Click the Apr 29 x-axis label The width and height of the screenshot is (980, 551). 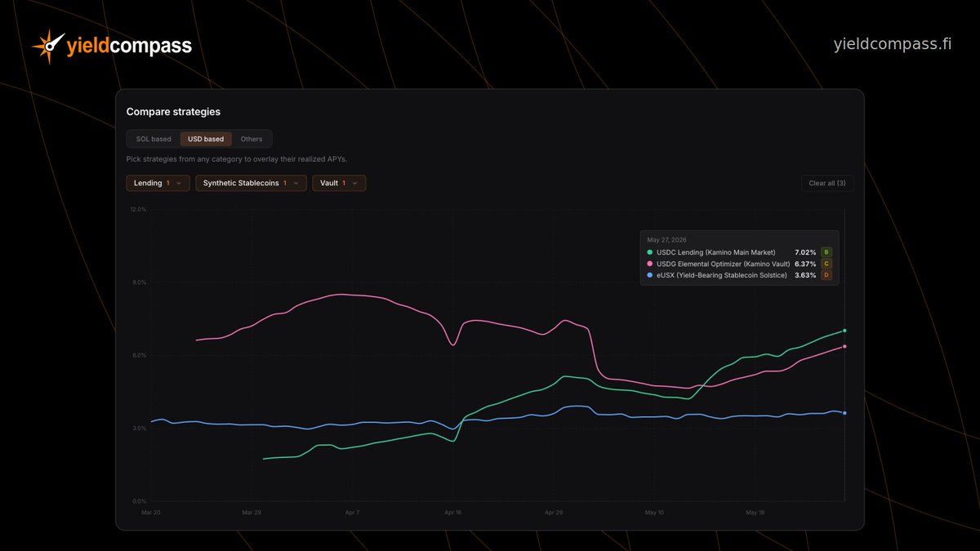(x=554, y=513)
